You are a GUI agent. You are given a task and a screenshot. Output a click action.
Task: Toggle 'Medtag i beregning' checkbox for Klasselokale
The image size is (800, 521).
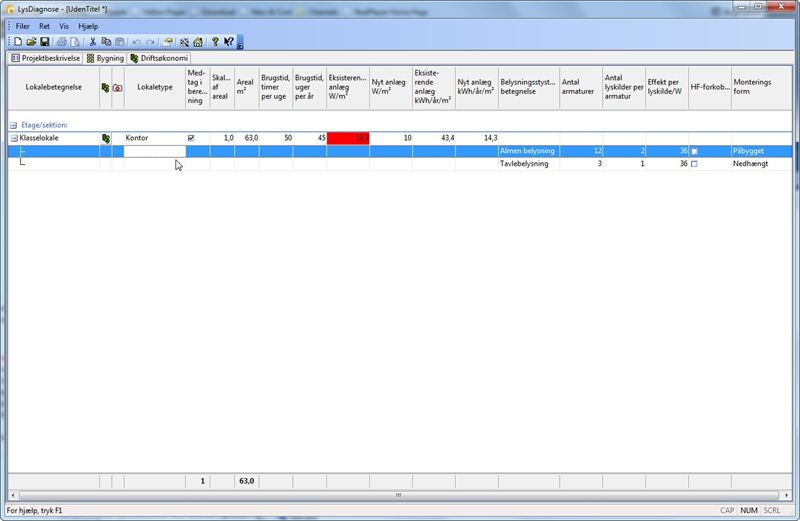pos(191,138)
